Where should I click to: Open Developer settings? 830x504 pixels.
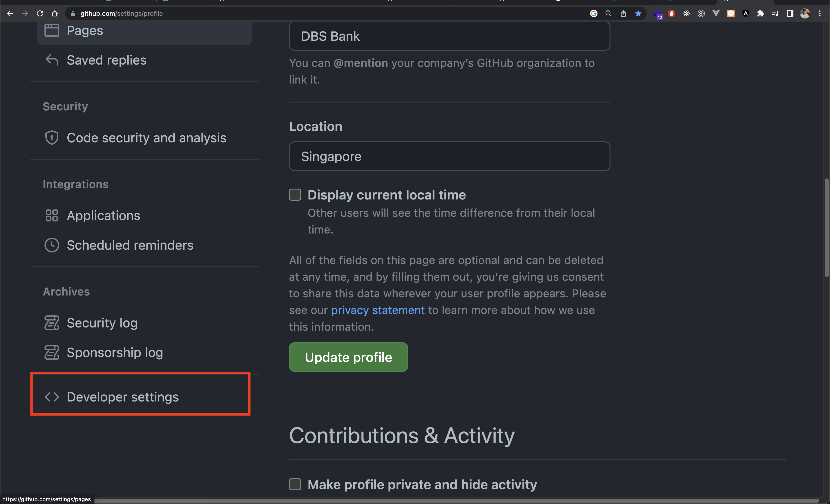123,397
